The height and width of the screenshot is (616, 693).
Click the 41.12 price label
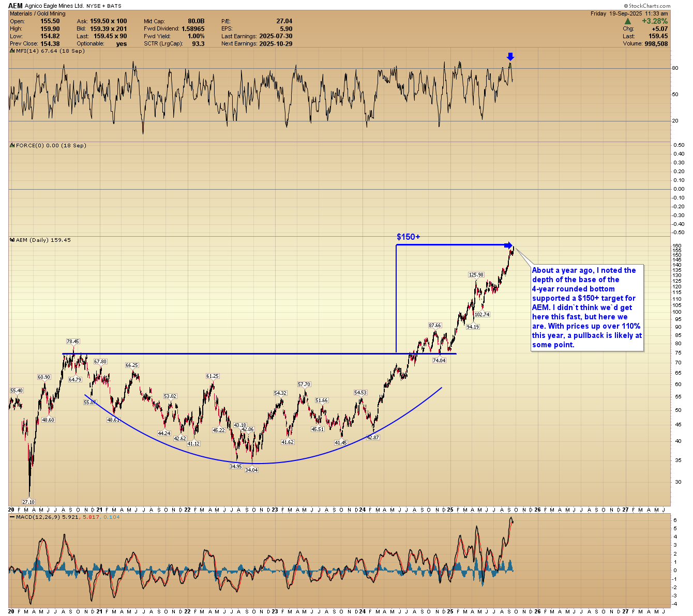pos(193,444)
